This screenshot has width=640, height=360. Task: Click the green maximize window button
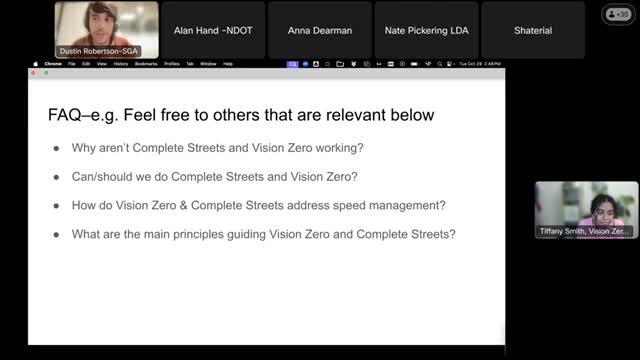pos(46,73)
